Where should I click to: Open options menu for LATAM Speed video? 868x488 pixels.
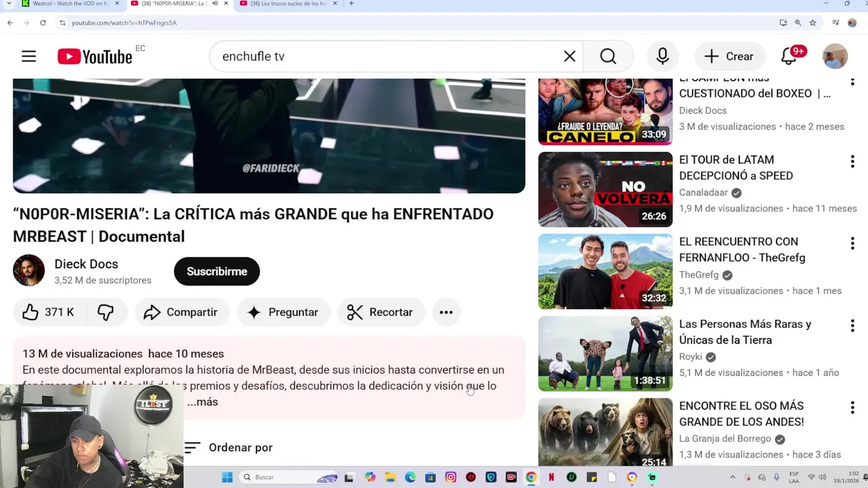[x=852, y=161]
